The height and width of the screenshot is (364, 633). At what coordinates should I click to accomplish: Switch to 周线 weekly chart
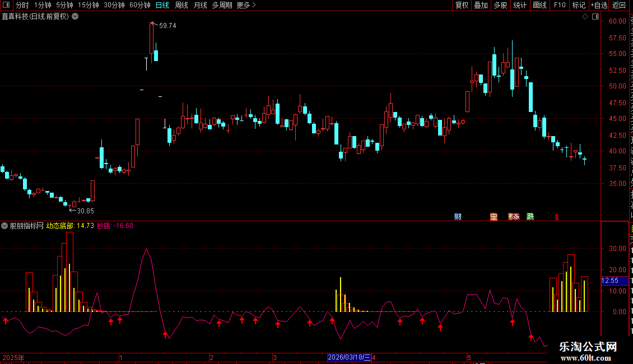181,5
